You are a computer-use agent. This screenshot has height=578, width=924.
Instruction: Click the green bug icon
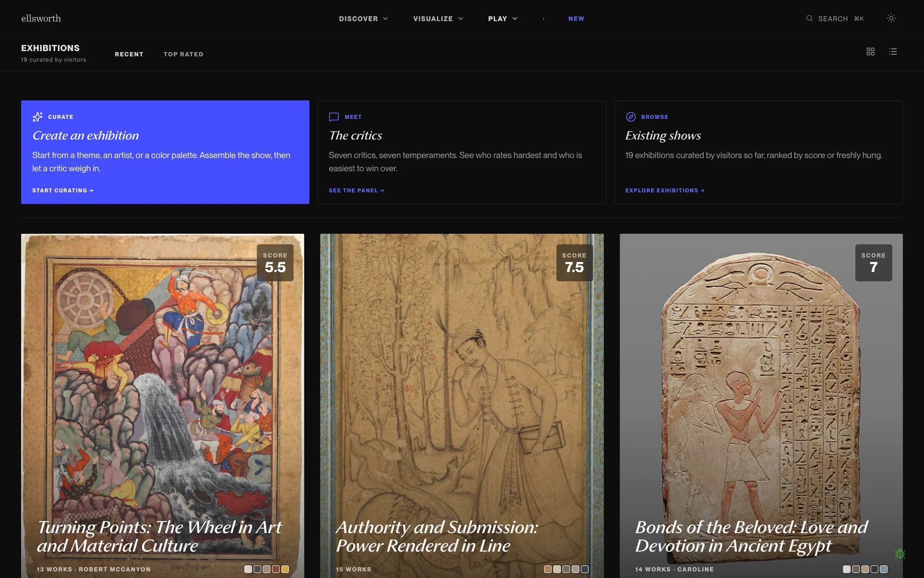[x=900, y=554]
